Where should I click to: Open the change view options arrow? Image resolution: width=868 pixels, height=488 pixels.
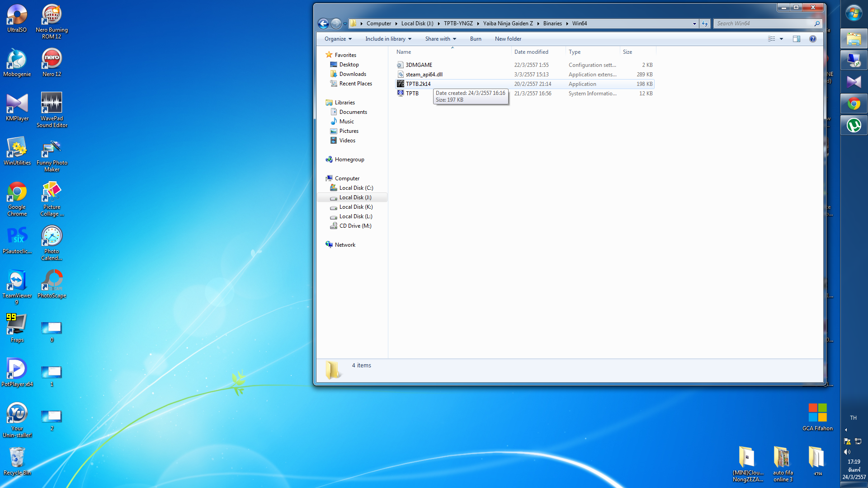tap(781, 39)
